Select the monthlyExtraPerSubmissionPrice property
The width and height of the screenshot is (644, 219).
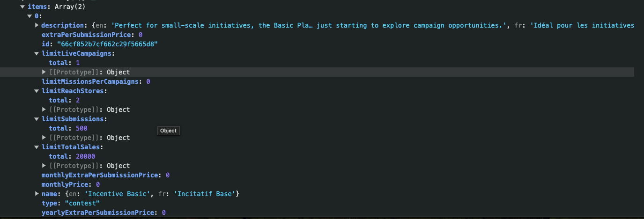tap(100, 175)
